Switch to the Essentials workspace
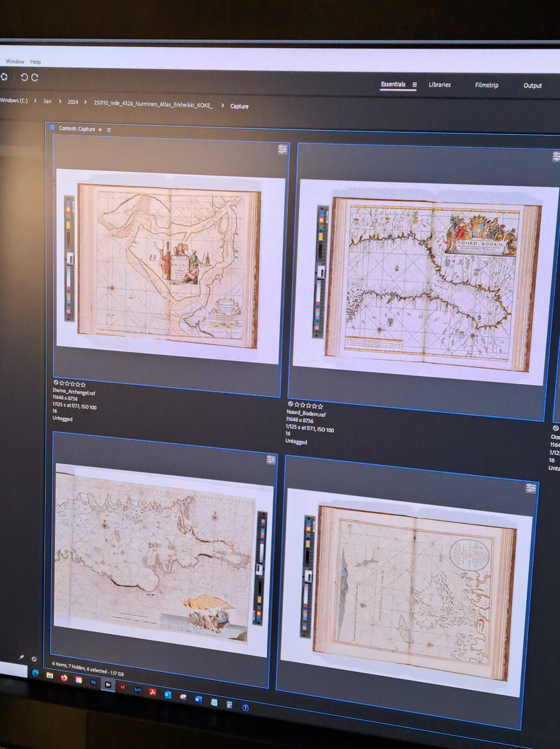Screen dimensions: 560x749 pyautogui.click(x=393, y=84)
